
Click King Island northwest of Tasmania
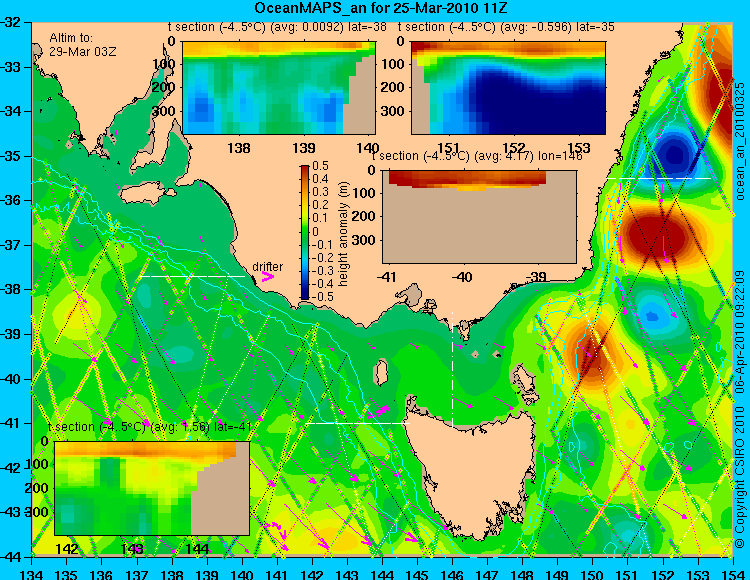pos(381,372)
